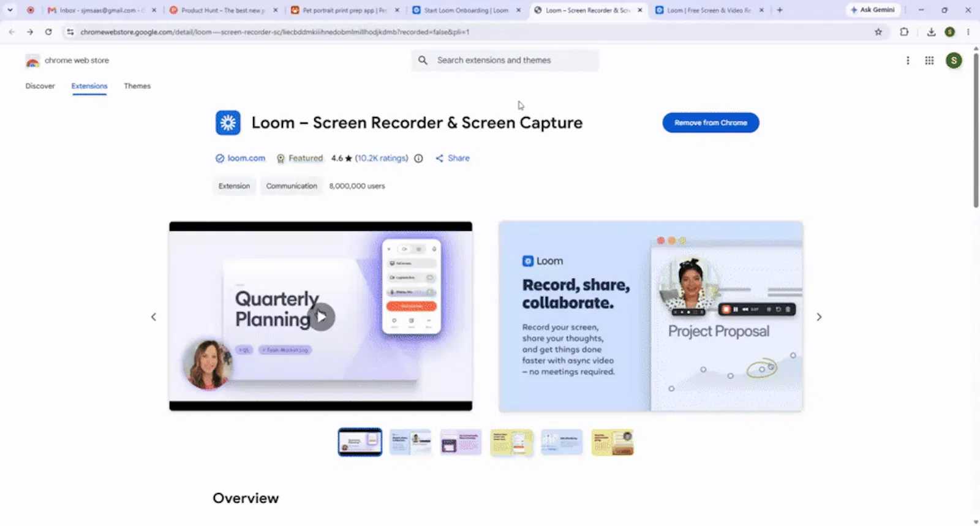Screen dimensions: 980x526
Task: Click the Overview heading
Action: (246, 498)
